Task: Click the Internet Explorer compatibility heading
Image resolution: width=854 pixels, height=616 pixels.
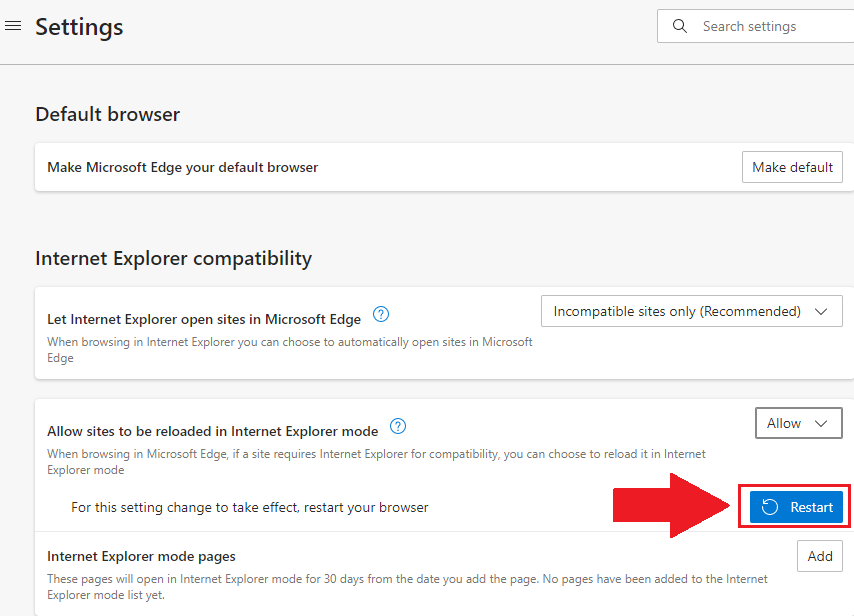Action: pyautogui.click(x=174, y=258)
